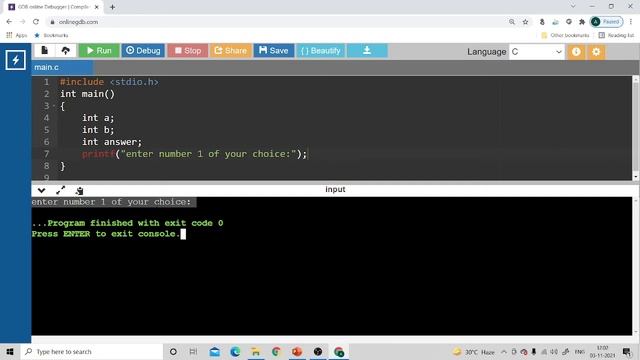The height and width of the screenshot is (360, 640).
Task: Show hidden system tray icons
Action: click(x=504, y=352)
